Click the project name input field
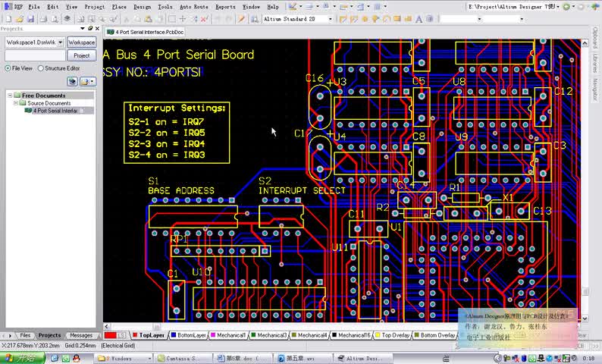 35,55
